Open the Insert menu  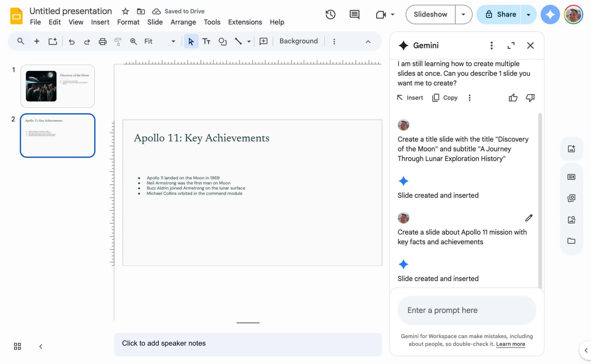click(100, 22)
